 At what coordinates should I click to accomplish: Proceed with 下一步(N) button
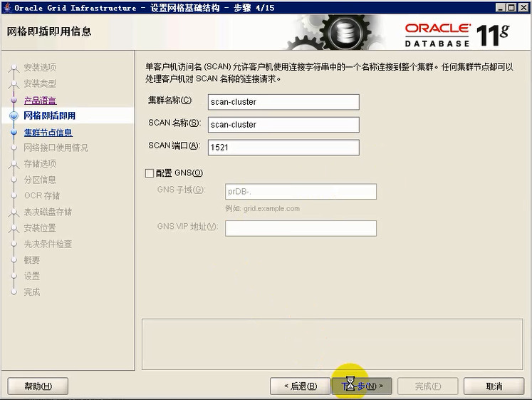point(362,386)
